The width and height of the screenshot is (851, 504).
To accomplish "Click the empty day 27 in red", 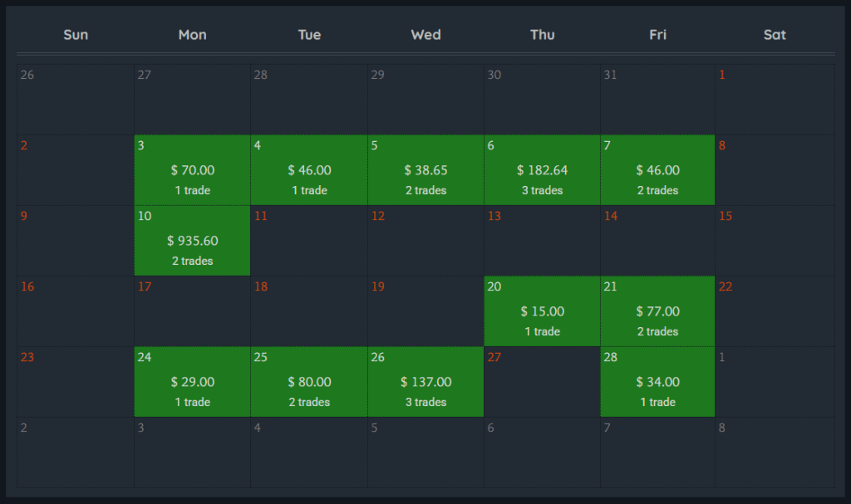I will [x=542, y=382].
